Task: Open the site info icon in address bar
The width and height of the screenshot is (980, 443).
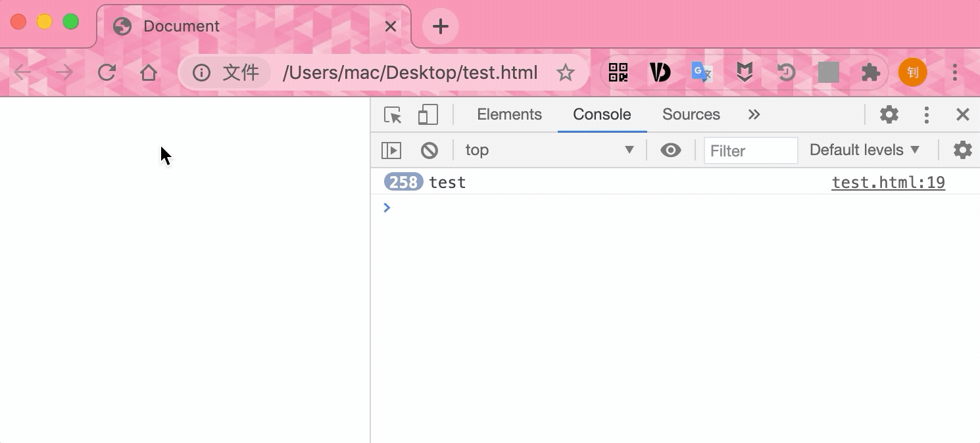Action: (201, 72)
